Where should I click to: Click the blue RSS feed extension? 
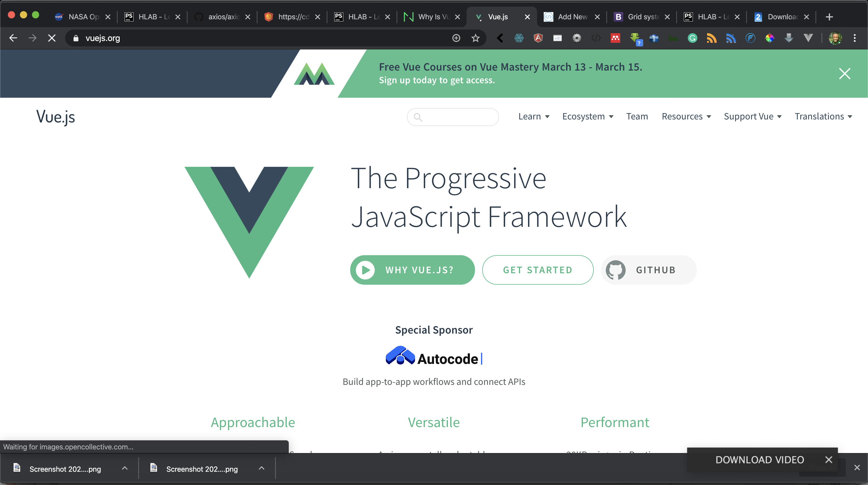click(x=731, y=38)
